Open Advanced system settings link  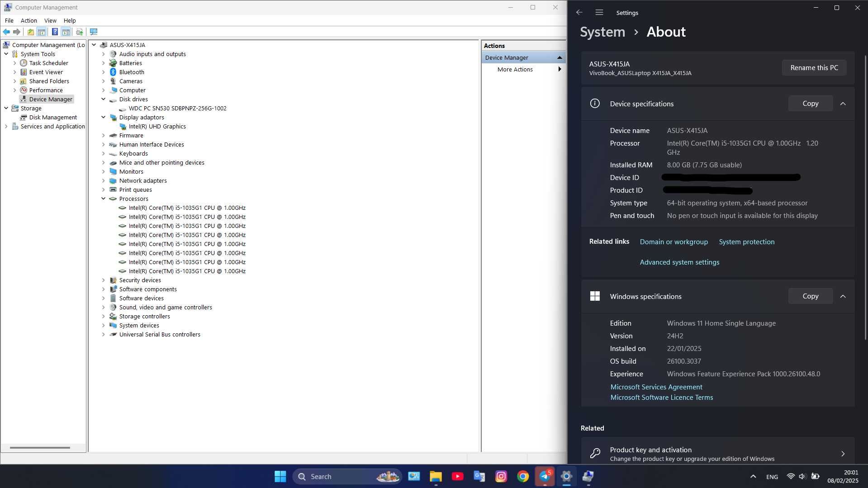click(x=679, y=262)
